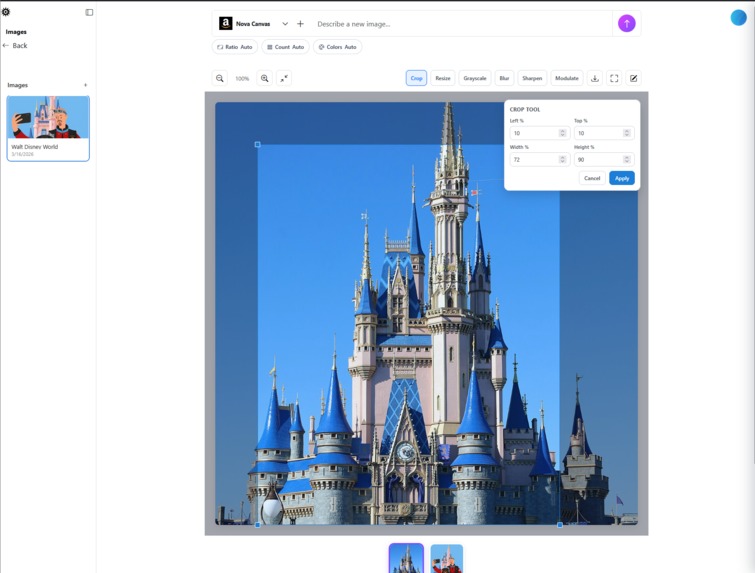
Task: Expand the Nova Canvas model dropdown
Action: click(x=285, y=24)
